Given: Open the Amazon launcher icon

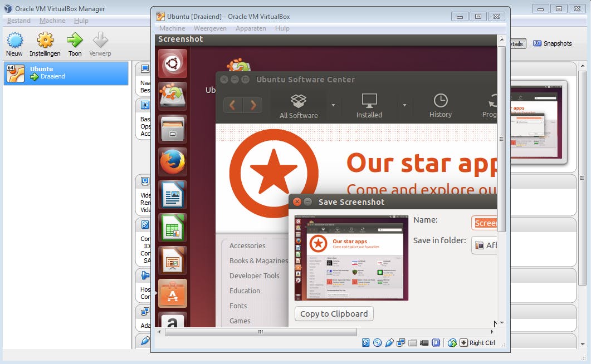Looking at the screenshot, I should pyautogui.click(x=173, y=319).
